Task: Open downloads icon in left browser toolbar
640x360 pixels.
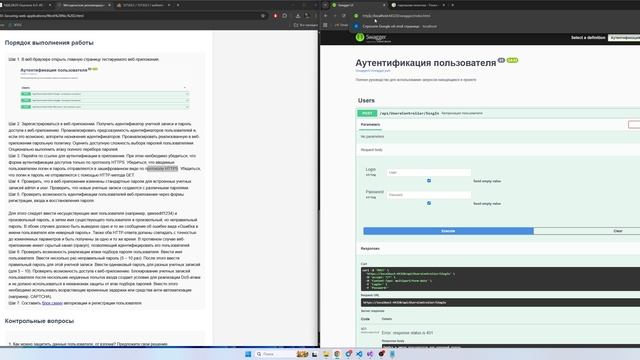Action: coord(298,16)
